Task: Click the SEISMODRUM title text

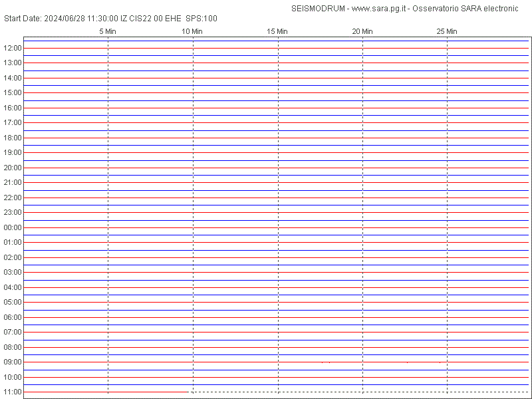Action: click(x=318, y=9)
